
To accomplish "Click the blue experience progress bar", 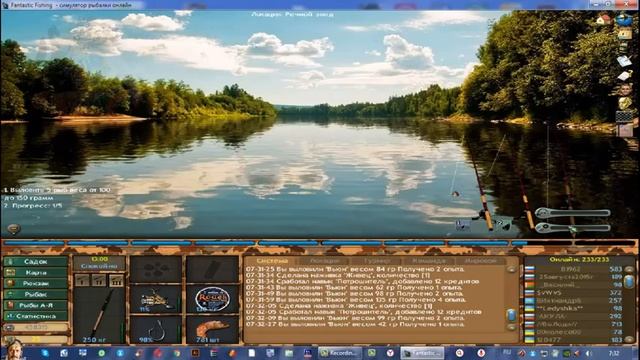I will click(320, 243).
